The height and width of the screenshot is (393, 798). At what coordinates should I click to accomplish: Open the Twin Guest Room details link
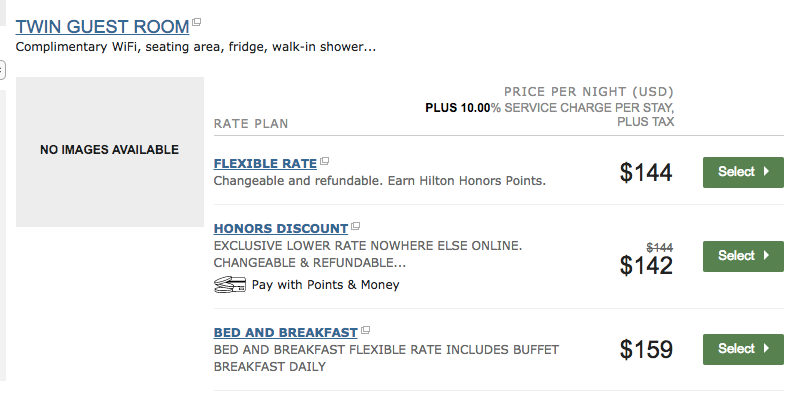[102, 26]
